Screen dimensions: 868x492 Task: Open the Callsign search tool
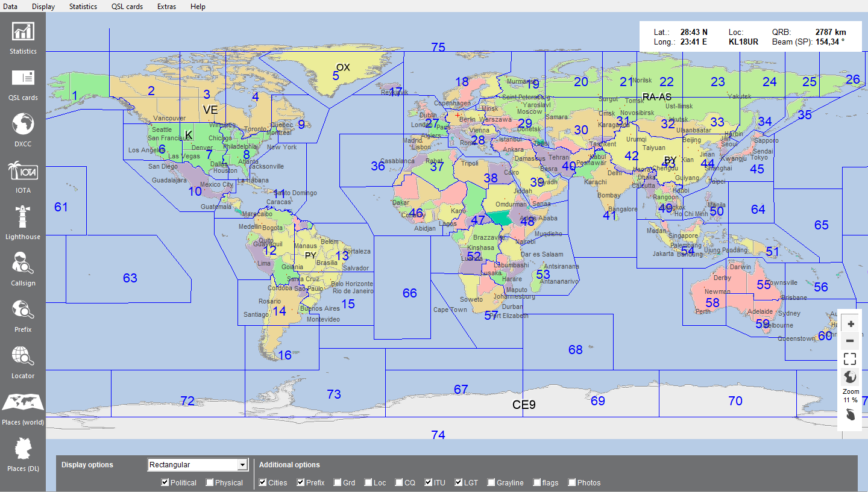23,269
